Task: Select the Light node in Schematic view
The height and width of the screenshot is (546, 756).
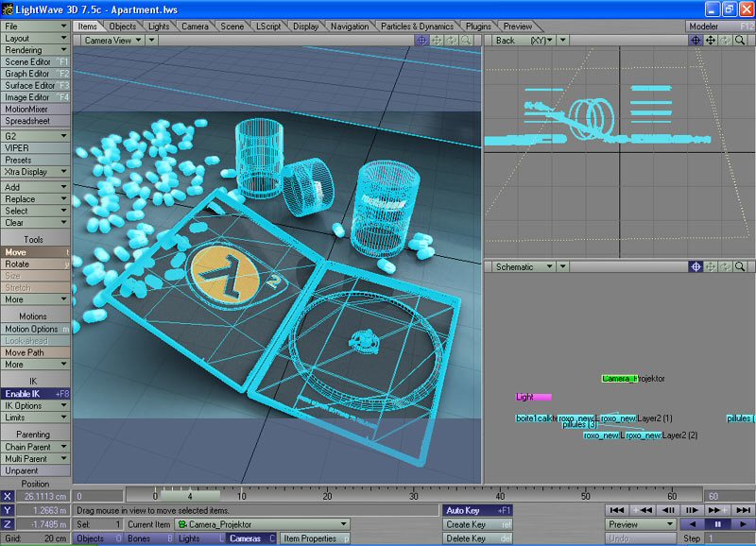Action: click(533, 397)
